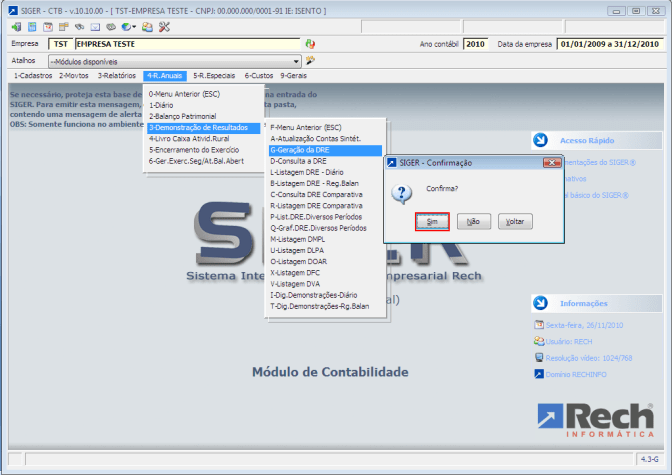Select D-Consulta a DRE entry

click(325, 161)
